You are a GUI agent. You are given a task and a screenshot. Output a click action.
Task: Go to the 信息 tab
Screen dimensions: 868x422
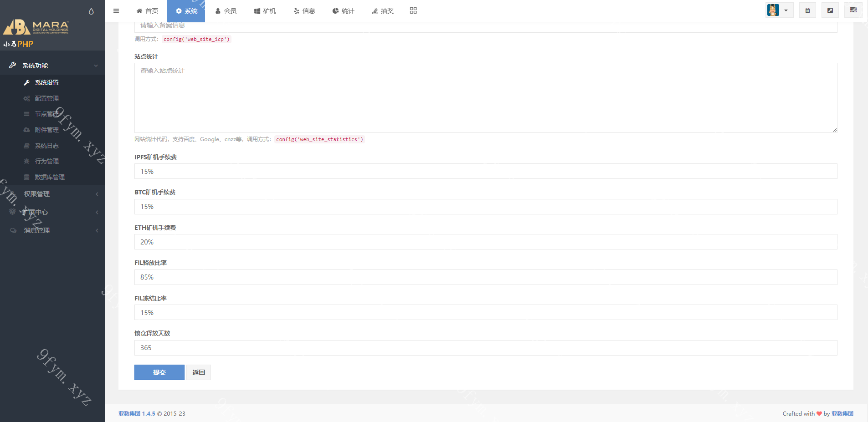click(304, 11)
